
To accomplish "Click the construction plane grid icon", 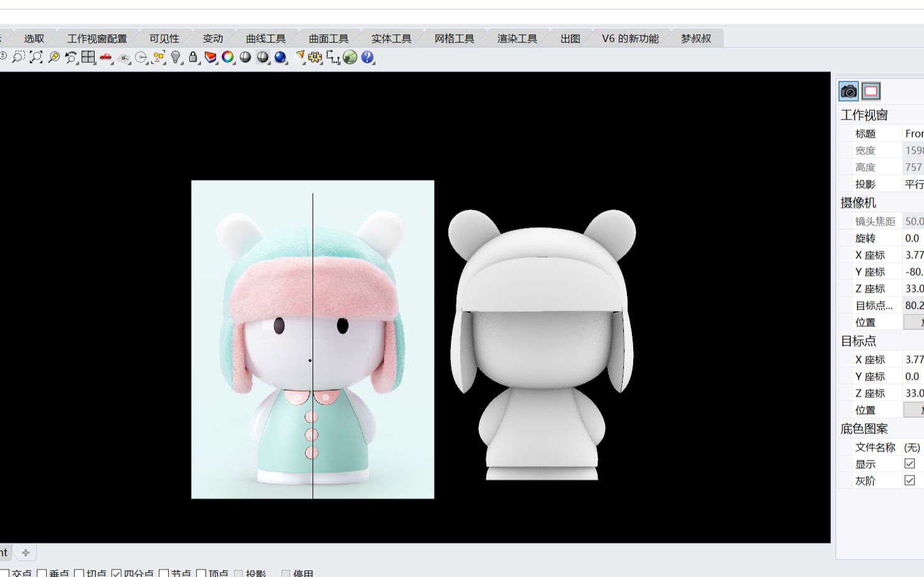I will [x=124, y=58].
